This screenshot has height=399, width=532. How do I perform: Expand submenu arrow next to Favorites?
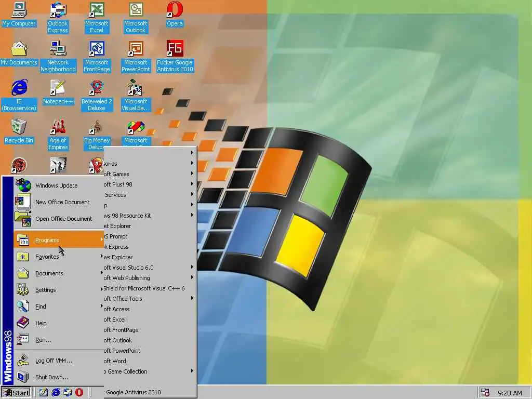coord(101,256)
